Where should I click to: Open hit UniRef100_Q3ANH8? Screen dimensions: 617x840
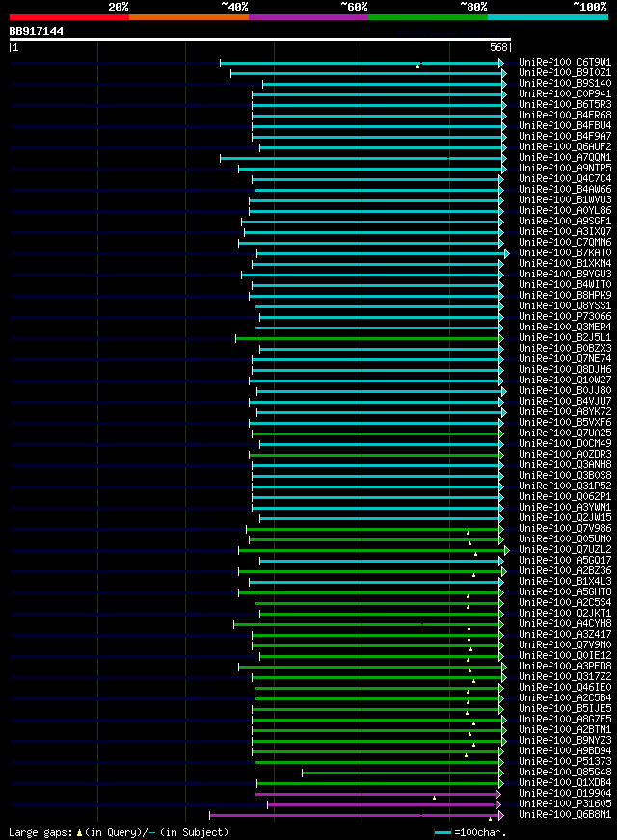pos(565,465)
